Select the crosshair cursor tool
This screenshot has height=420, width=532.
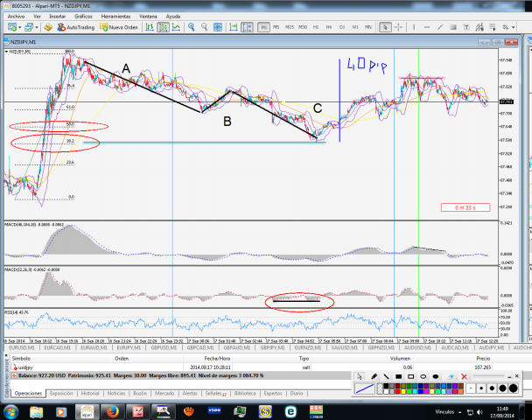tap(399, 27)
